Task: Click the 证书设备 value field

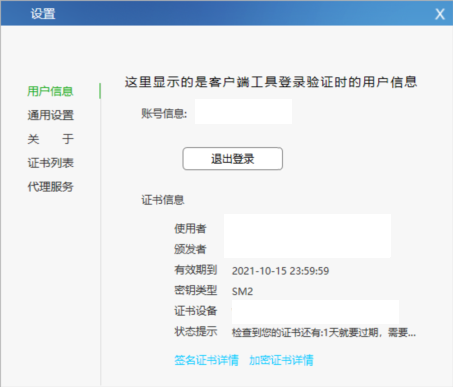Action: click(315, 312)
